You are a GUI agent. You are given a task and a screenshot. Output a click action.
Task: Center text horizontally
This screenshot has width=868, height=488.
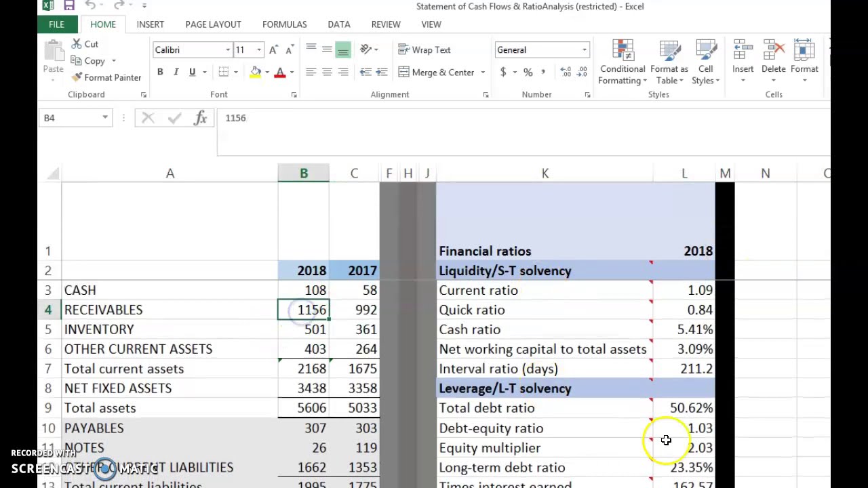[x=327, y=72]
